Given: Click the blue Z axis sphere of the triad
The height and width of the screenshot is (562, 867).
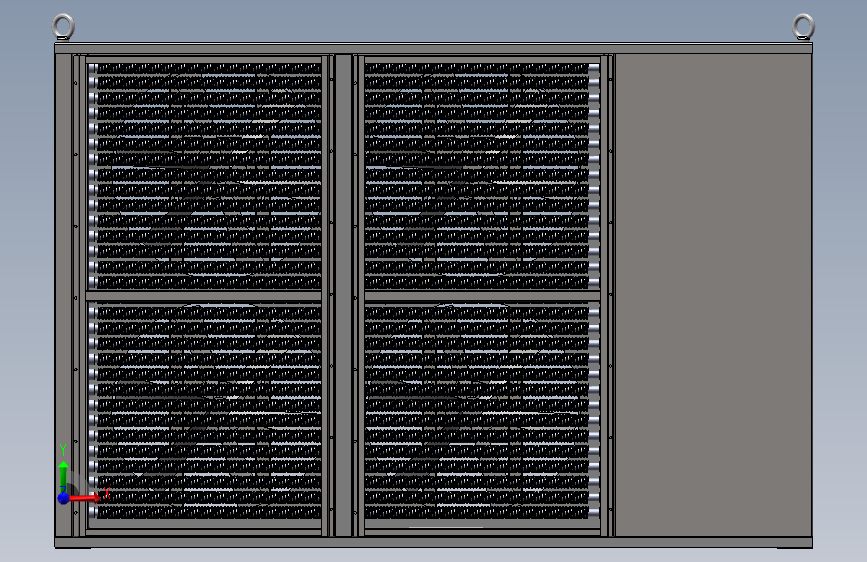Looking at the screenshot, I should click(x=63, y=498).
